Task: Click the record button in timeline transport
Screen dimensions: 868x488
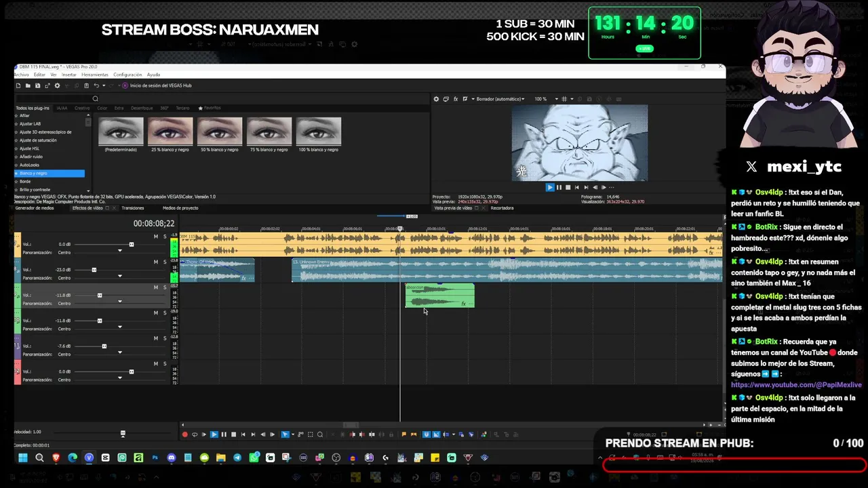Action: click(185, 434)
